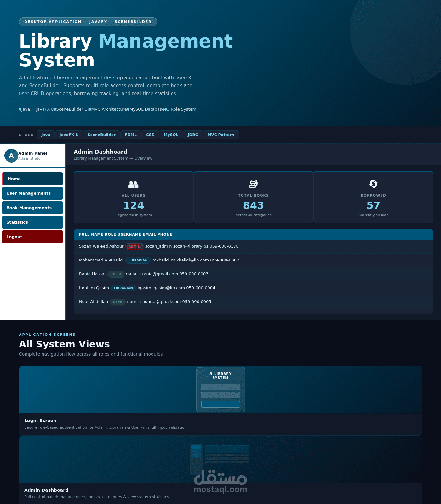Viewport: 441px width, 504px height.
Task: Select the Ibrahim Qasim name cell
Action: pos(94,288)
